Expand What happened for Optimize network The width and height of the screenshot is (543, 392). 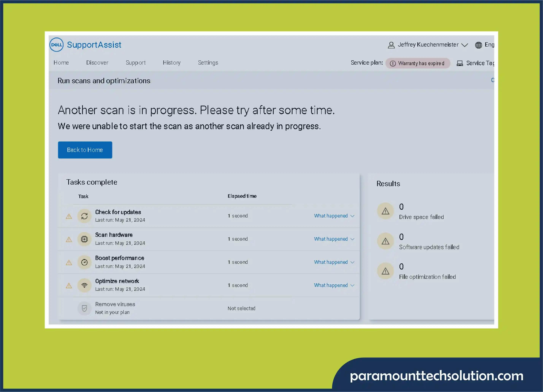click(334, 285)
